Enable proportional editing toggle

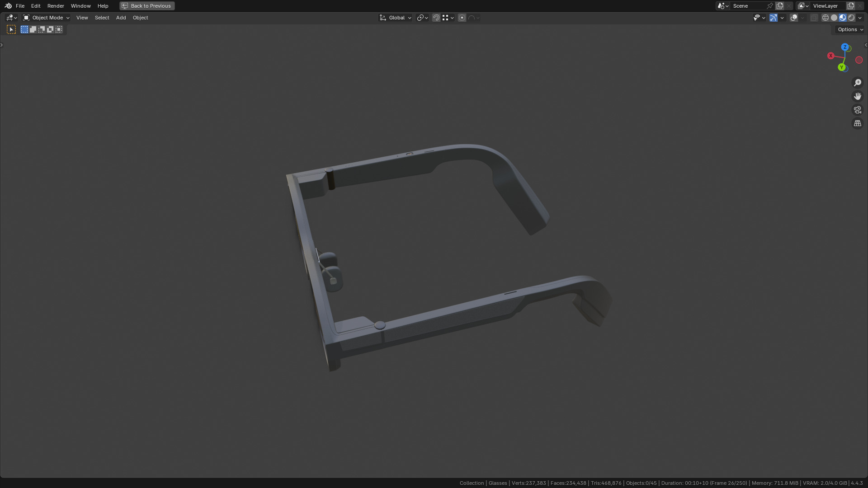coord(462,18)
